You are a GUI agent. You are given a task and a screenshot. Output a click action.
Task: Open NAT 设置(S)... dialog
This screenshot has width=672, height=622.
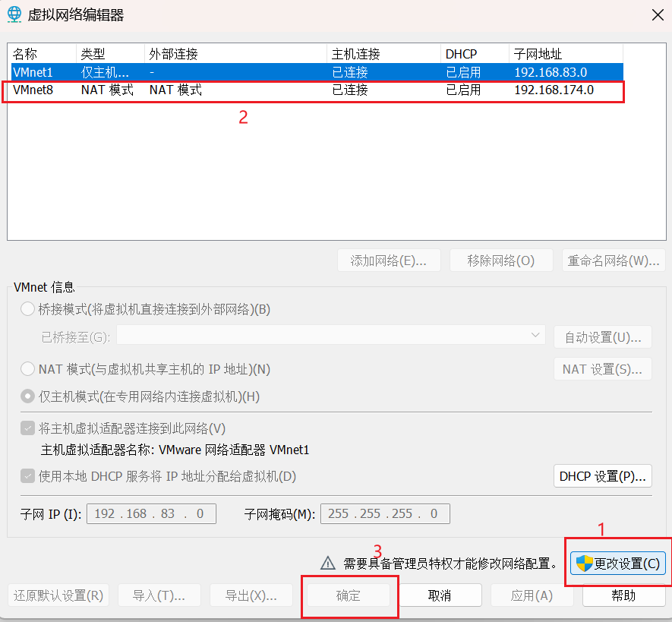603,369
